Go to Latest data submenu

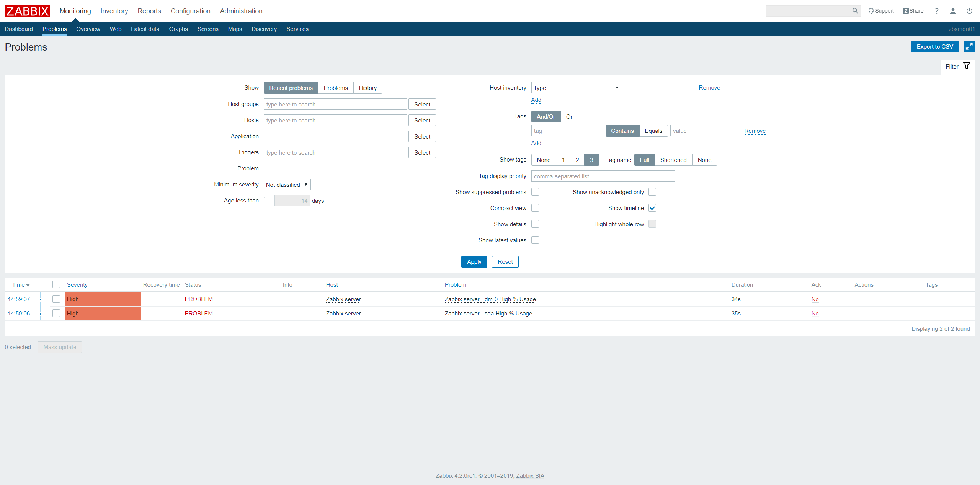pyautogui.click(x=145, y=29)
